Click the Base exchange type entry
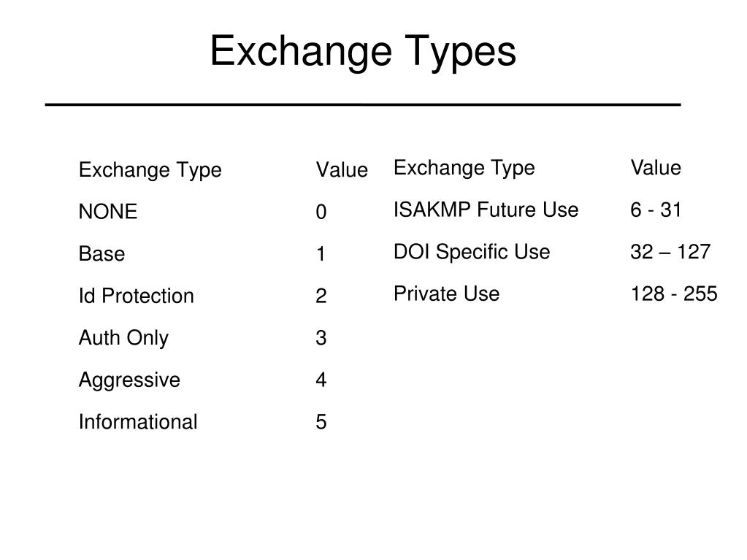This screenshot has width=747, height=560. point(101,254)
